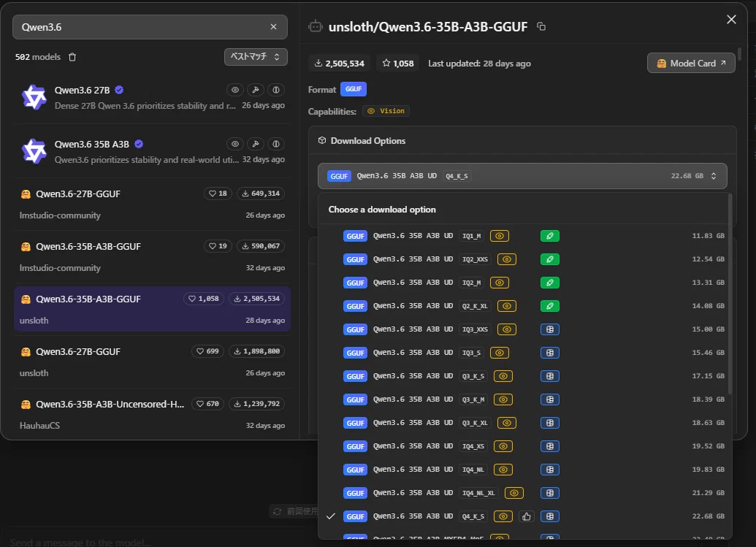Click the vision eye badge on Q2_K_XL option

click(x=507, y=306)
